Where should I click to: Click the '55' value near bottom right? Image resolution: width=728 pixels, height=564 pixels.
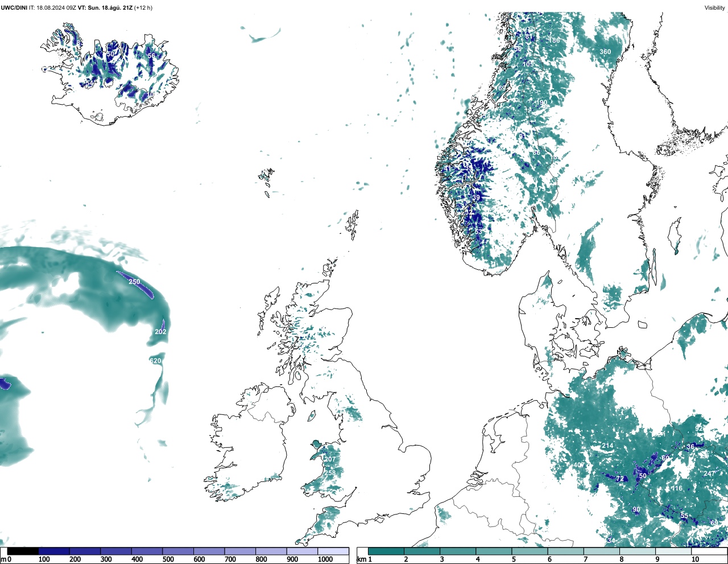[684, 516]
